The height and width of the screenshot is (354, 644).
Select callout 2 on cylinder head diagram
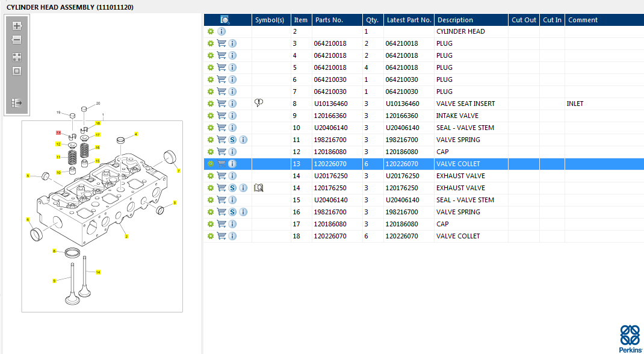[x=126, y=236]
